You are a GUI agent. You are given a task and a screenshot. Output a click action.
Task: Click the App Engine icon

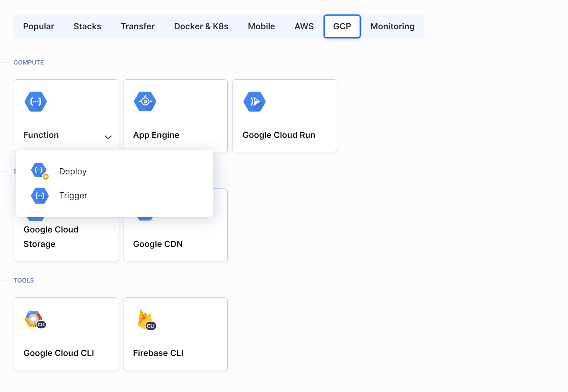pyautogui.click(x=145, y=101)
